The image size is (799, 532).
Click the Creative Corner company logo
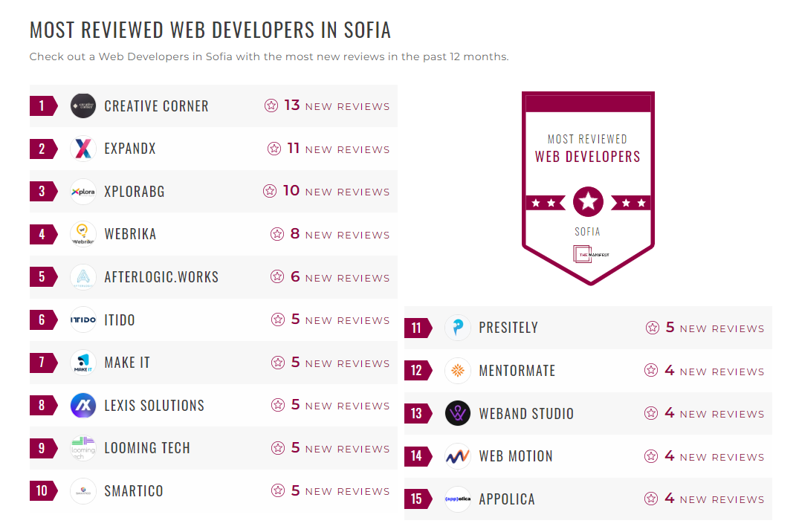(x=83, y=106)
